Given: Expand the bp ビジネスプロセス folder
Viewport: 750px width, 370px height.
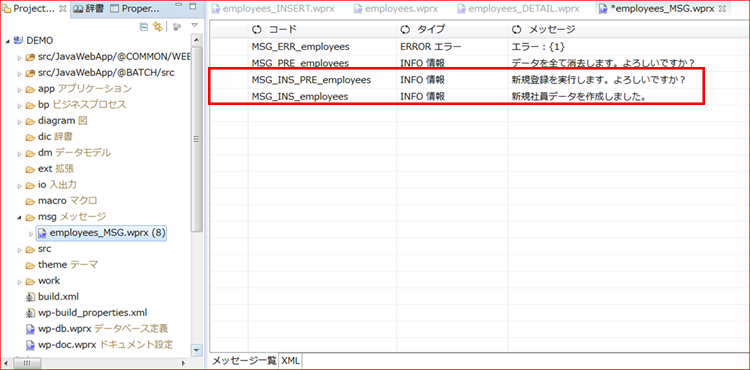Looking at the screenshot, I should pyautogui.click(x=19, y=106).
